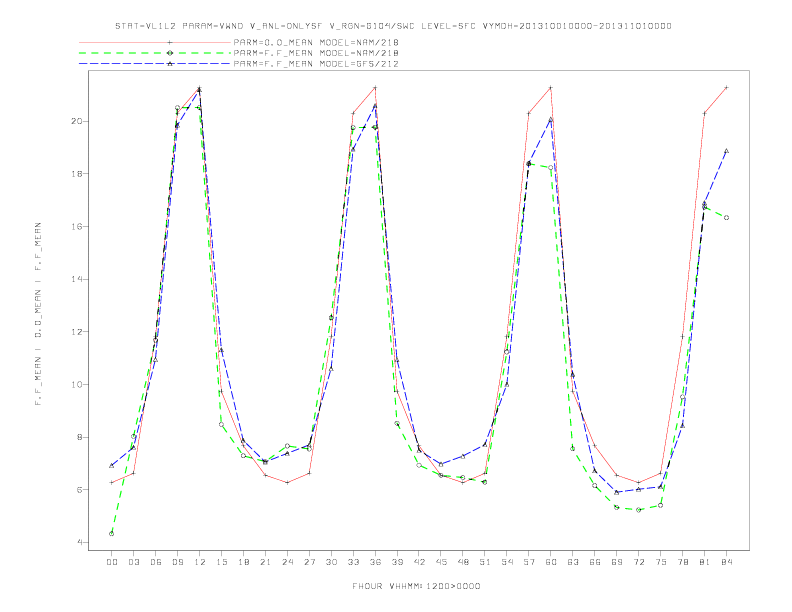Click the chart title line beginning STAT=VL1L2

click(393, 26)
